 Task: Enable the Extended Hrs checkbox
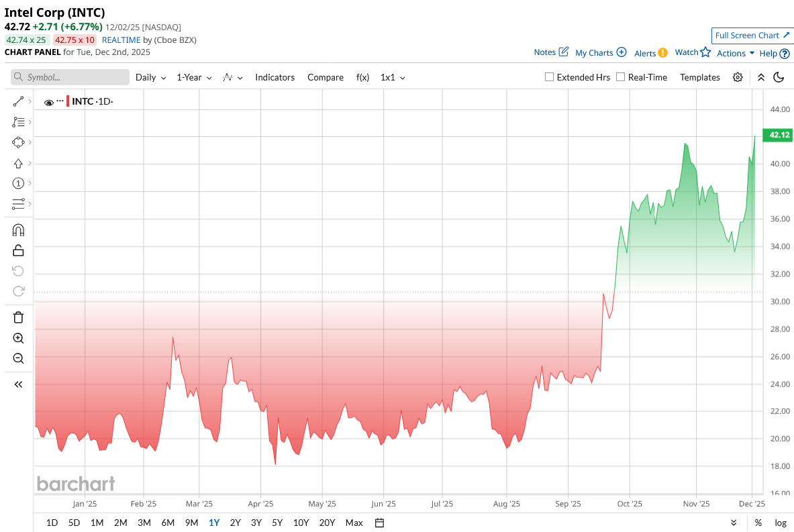point(549,77)
